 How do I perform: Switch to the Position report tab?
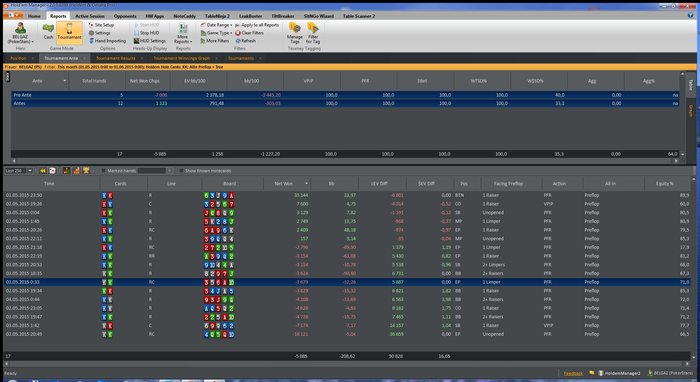point(18,58)
